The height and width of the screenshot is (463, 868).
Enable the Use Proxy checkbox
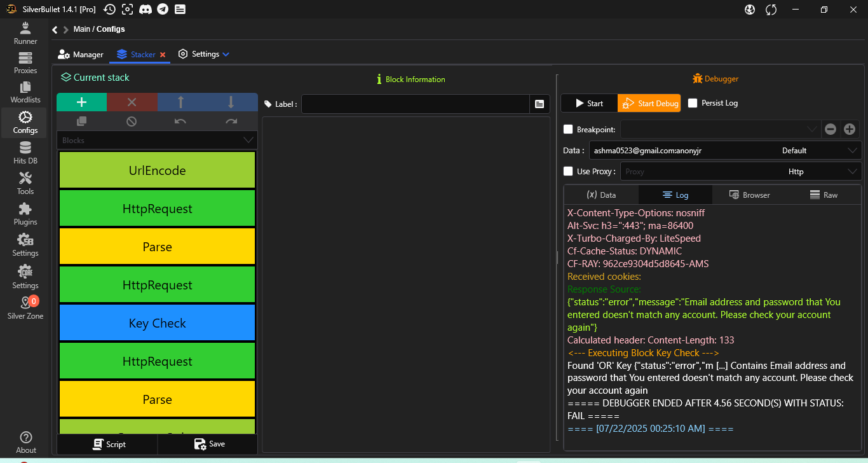pyautogui.click(x=568, y=171)
